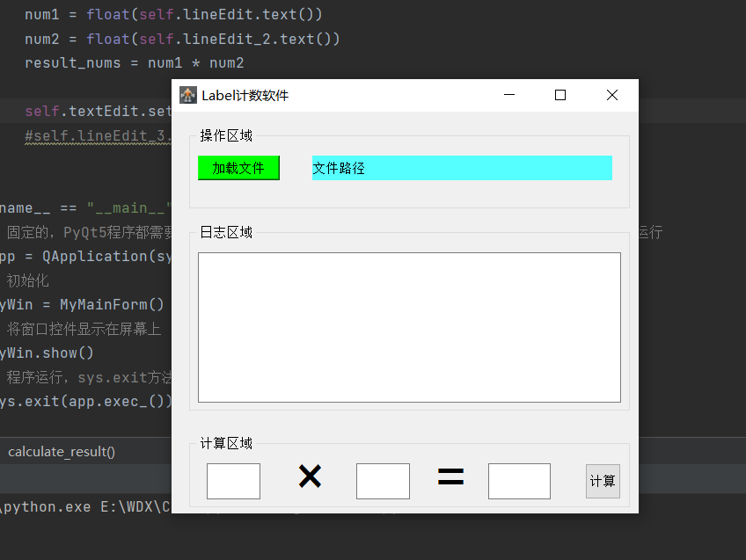This screenshot has width=746, height=560.
Task: Click the result field after equals sign
Action: (x=519, y=481)
